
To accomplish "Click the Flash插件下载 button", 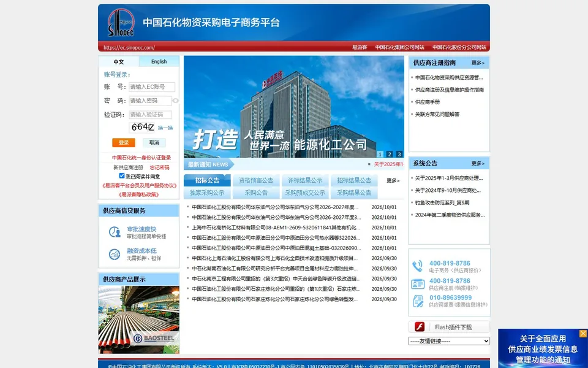I will click(449, 327).
